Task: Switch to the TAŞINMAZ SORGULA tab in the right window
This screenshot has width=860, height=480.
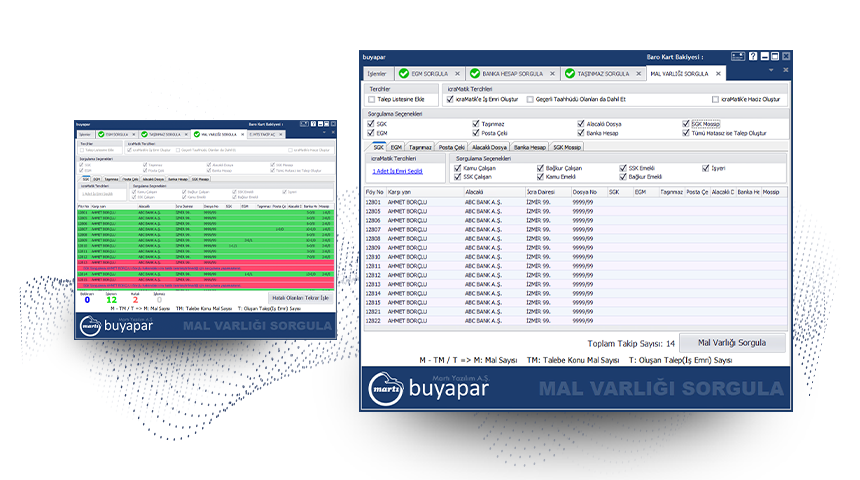Action: [x=603, y=74]
